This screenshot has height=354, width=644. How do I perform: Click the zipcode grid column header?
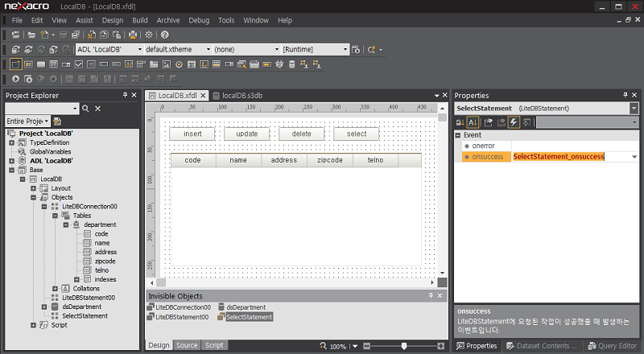pyautogui.click(x=330, y=160)
